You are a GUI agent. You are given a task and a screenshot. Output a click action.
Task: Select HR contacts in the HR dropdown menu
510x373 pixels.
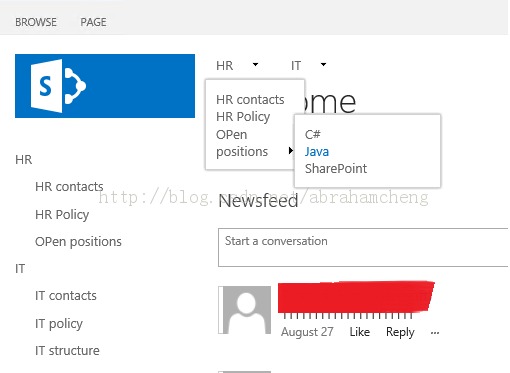click(250, 100)
